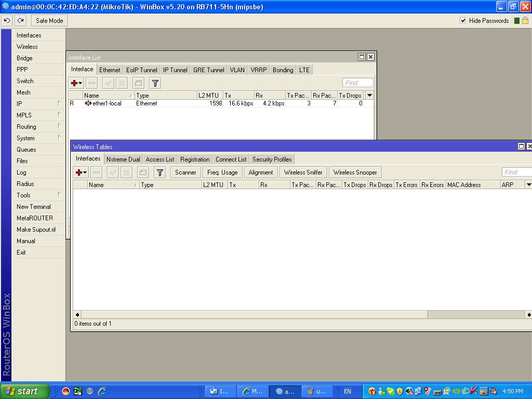Open the column selector dropdown in Interface List

click(x=369, y=95)
